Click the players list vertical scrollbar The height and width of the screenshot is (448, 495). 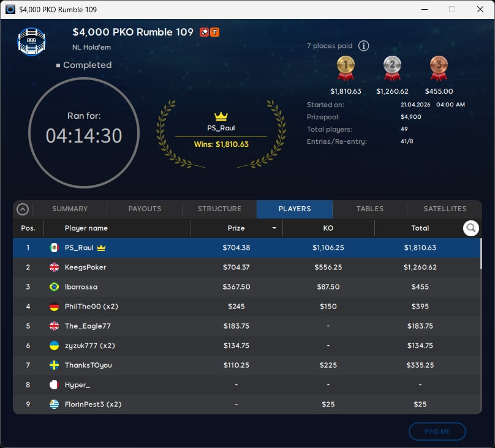click(480, 253)
